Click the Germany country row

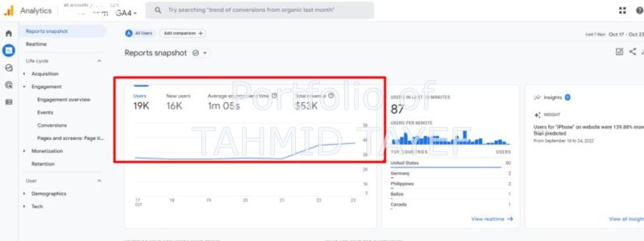[450, 173]
